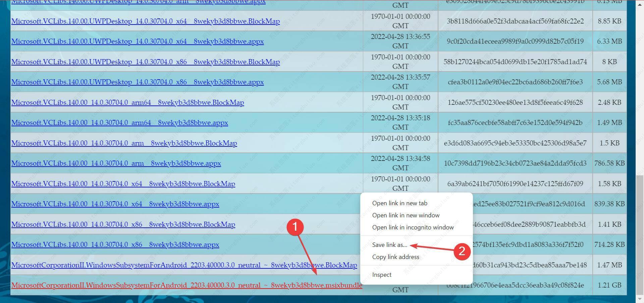
Task: Choose 'Inspect' from the context menu
Action: click(382, 275)
